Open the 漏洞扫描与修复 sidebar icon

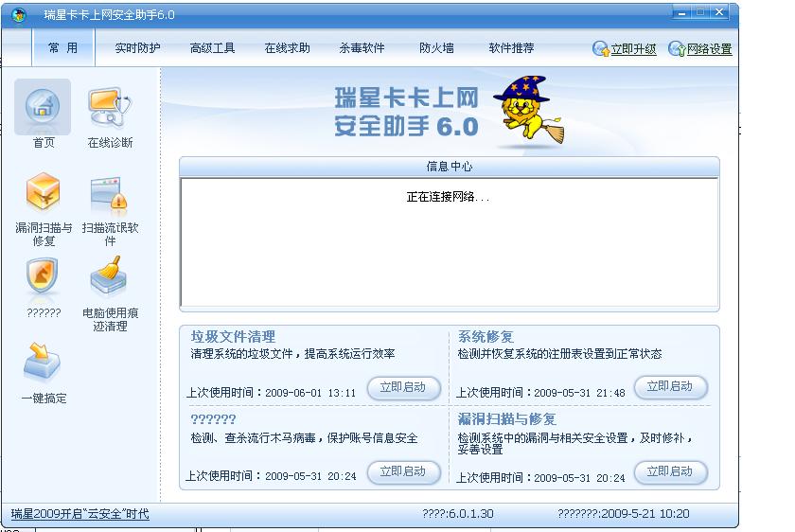click(44, 192)
